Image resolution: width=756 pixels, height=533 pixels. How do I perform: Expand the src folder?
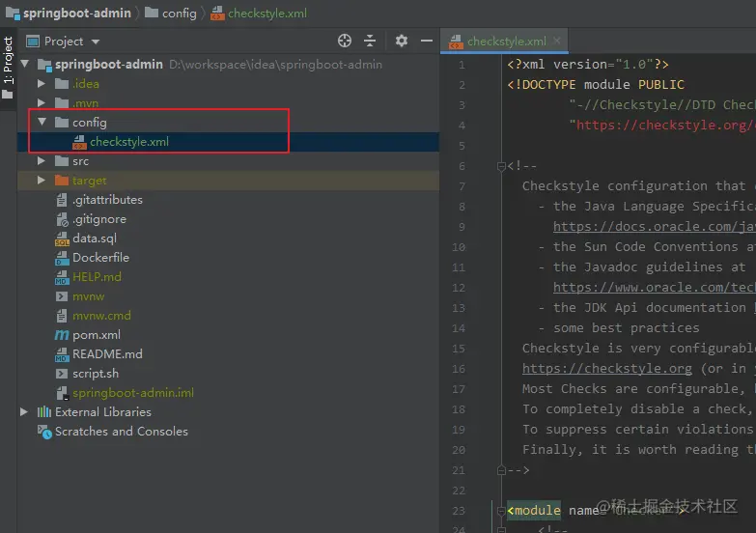[x=42, y=160]
